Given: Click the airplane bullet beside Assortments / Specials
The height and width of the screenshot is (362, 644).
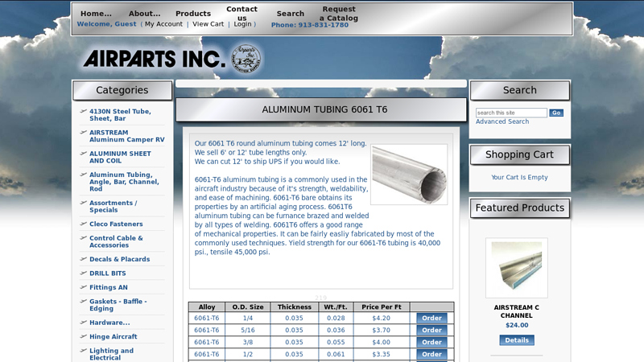Looking at the screenshot, I should pos(84,203).
